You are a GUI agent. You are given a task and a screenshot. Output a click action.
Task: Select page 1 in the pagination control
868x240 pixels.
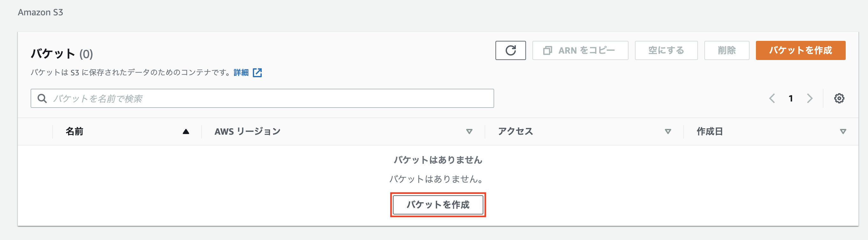pyautogui.click(x=791, y=98)
